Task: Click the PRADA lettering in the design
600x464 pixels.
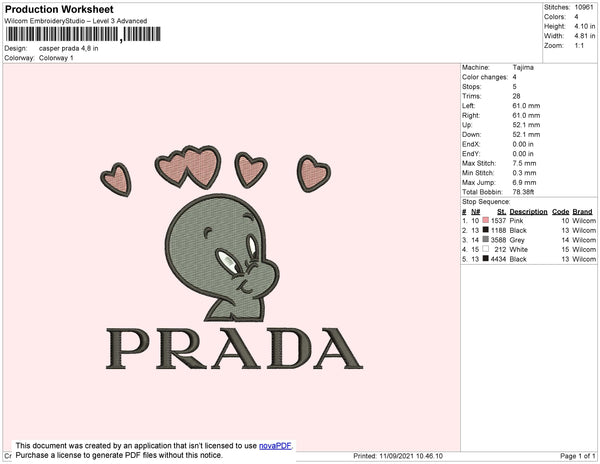Action: pyautogui.click(x=234, y=349)
